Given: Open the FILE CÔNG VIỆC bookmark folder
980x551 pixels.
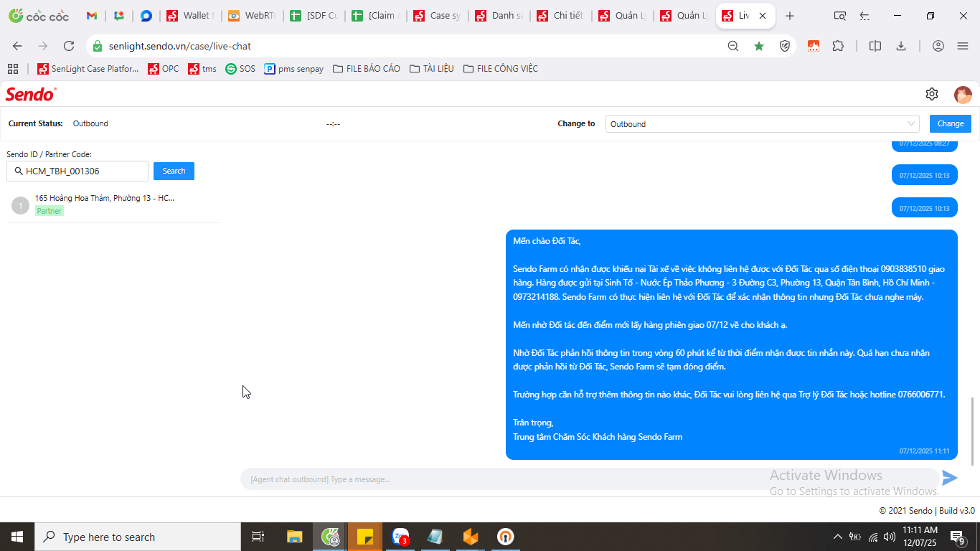Looking at the screenshot, I should pos(501,69).
